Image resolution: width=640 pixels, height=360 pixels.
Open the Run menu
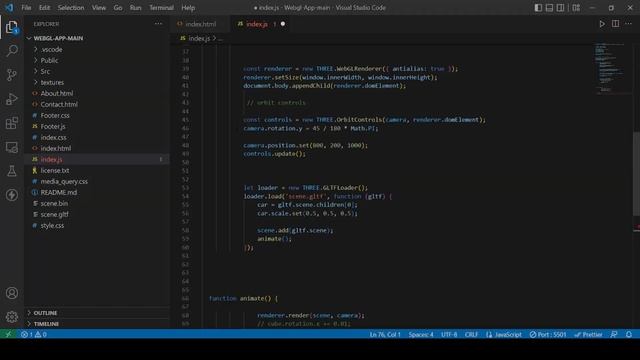136,8
